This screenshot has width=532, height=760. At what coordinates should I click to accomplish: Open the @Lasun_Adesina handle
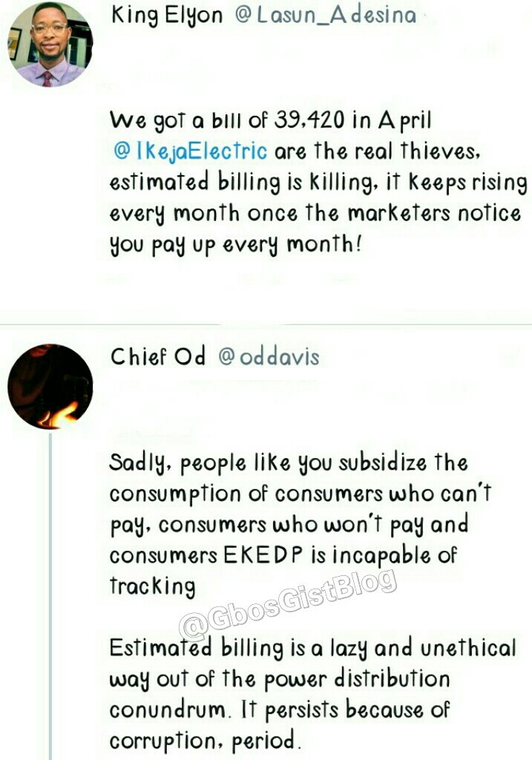325,16
